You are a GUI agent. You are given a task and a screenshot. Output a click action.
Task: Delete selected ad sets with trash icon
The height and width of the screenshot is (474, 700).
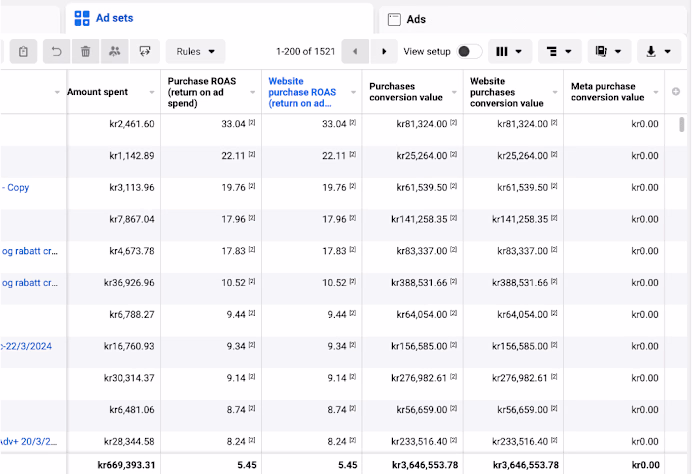(x=86, y=51)
